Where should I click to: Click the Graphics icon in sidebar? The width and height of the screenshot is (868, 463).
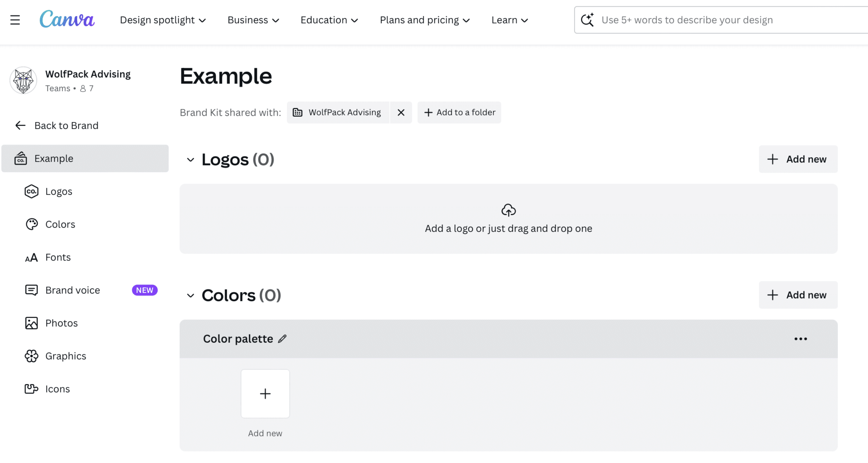(x=31, y=356)
